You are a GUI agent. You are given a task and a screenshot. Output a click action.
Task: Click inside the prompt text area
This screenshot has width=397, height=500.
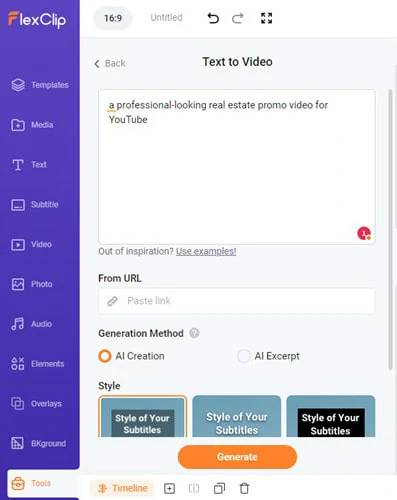pyautogui.click(x=237, y=167)
